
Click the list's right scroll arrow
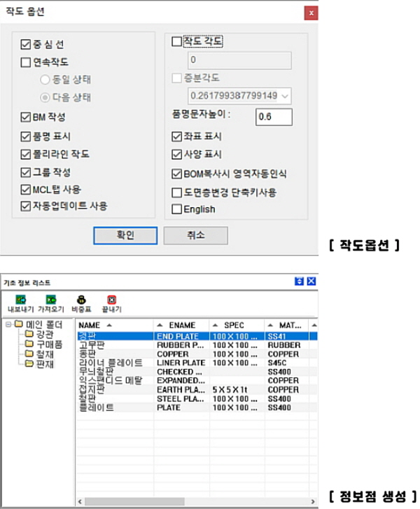point(313,501)
